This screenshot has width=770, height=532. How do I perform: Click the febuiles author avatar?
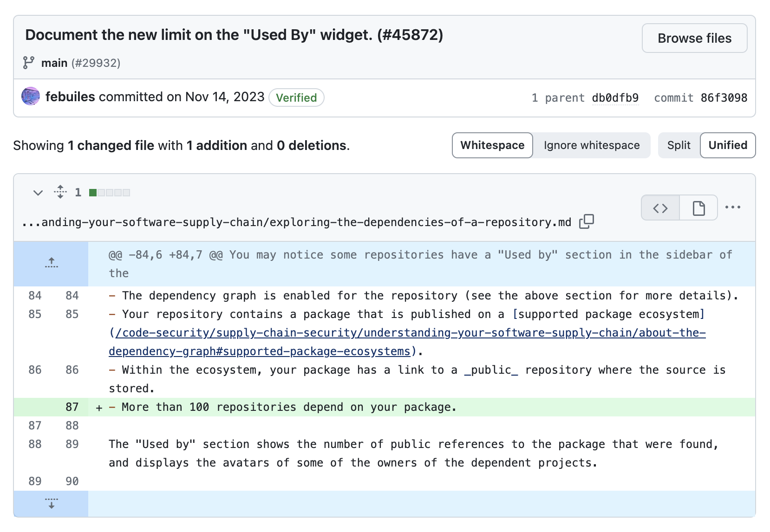(x=31, y=97)
